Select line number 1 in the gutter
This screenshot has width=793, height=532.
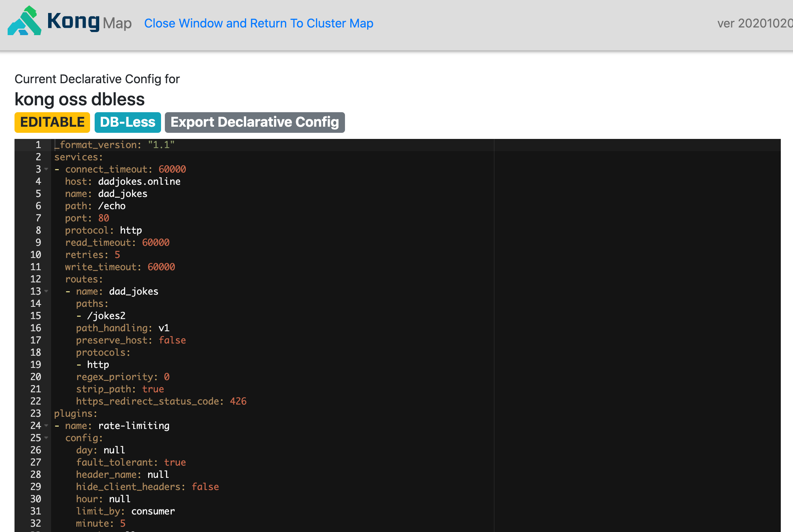[x=38, y=145]
